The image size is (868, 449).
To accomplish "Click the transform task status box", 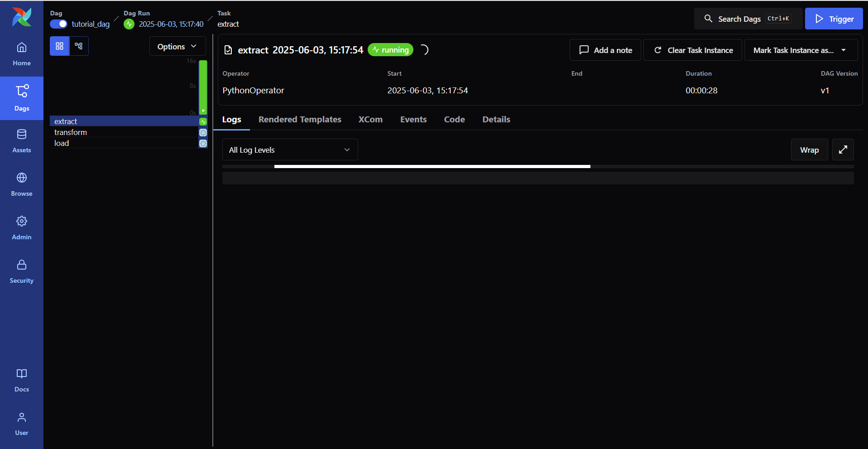I will pos(203,132).
